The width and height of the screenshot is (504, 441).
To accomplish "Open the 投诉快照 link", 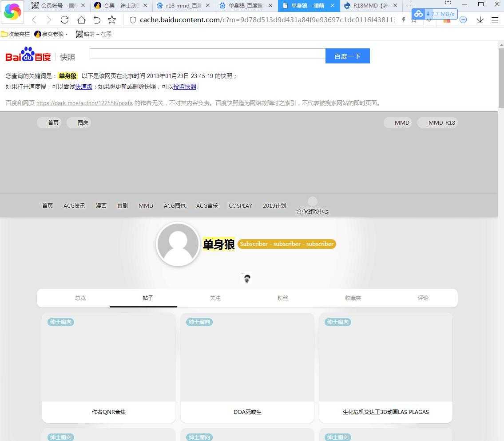I will [184, 87].
